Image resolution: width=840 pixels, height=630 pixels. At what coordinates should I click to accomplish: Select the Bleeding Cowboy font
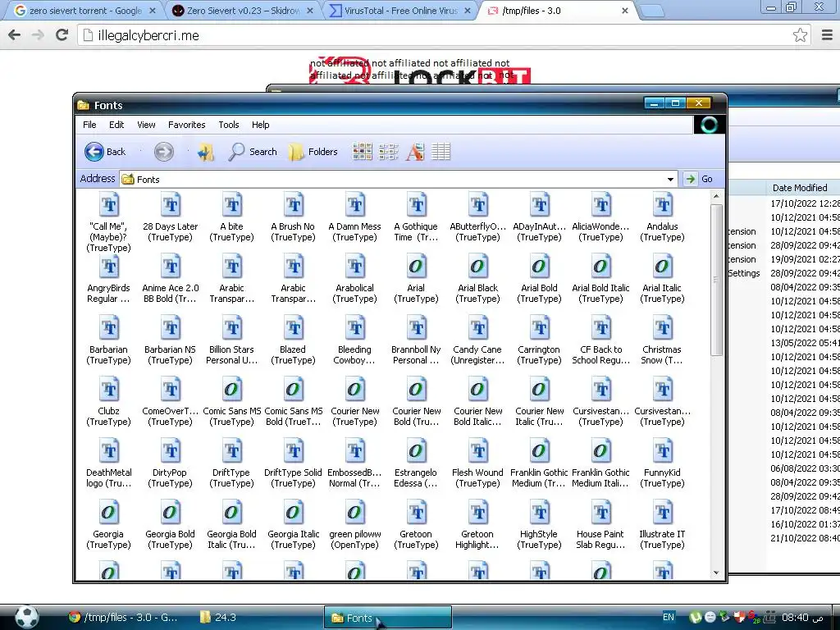(354, 340)
